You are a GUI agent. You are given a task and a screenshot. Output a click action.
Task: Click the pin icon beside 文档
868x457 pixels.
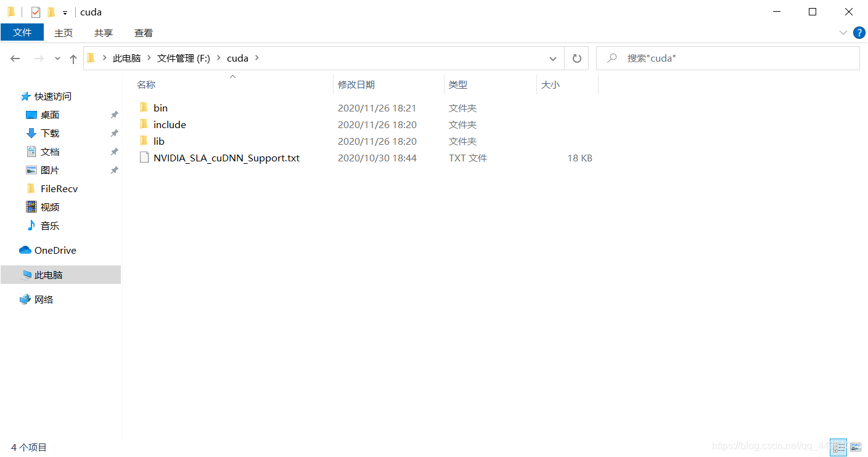(114, 152)
